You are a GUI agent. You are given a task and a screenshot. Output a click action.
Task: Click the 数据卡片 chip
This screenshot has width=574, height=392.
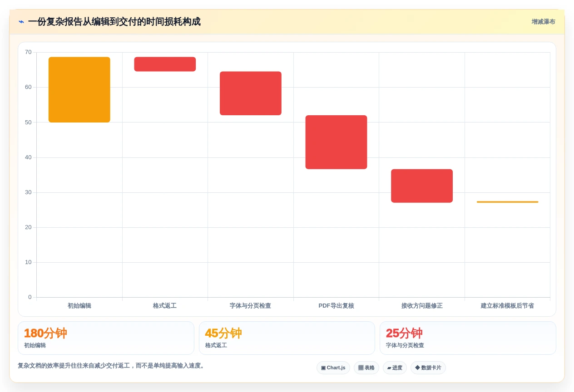pyautogui.click(x=428, y=368)
